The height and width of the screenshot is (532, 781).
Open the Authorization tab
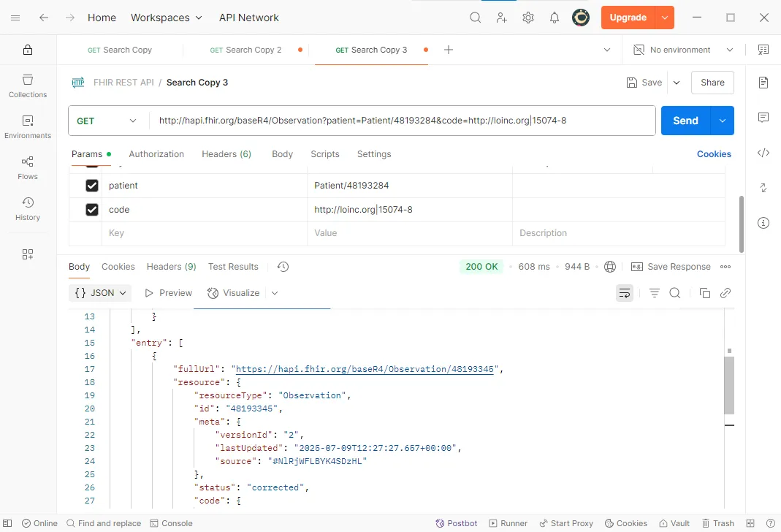156,154
